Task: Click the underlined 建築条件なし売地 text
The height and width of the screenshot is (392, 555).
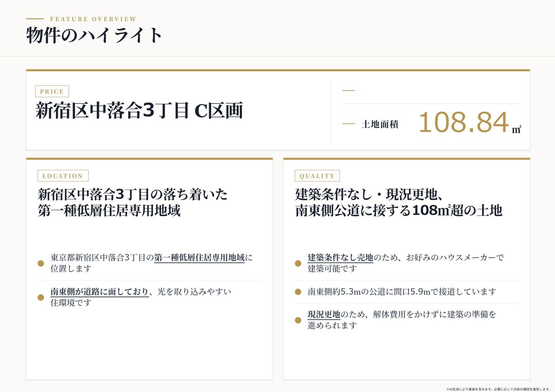Action: click(340, 258)
